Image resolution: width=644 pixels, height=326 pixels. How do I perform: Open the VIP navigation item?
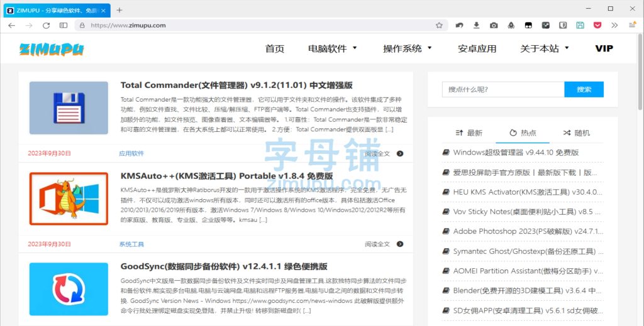pos(604,48)
